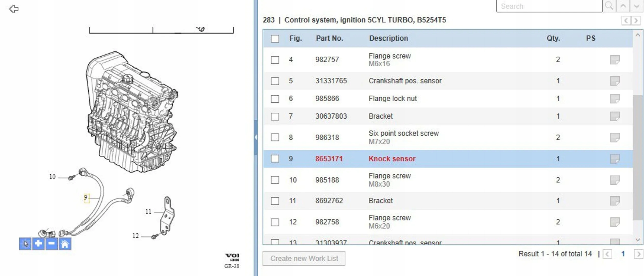
Task: Go to next section arrow beside title
Action: (635, 20)
